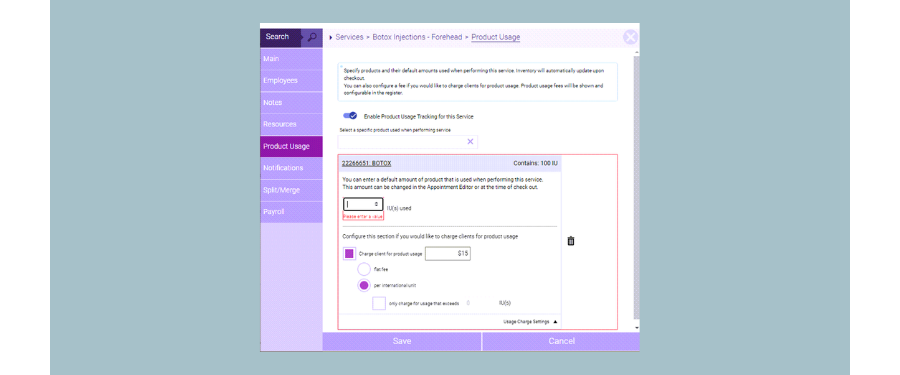Click the search magnifier icon
This screenshot has width=900, height=375.
[312, 37]
